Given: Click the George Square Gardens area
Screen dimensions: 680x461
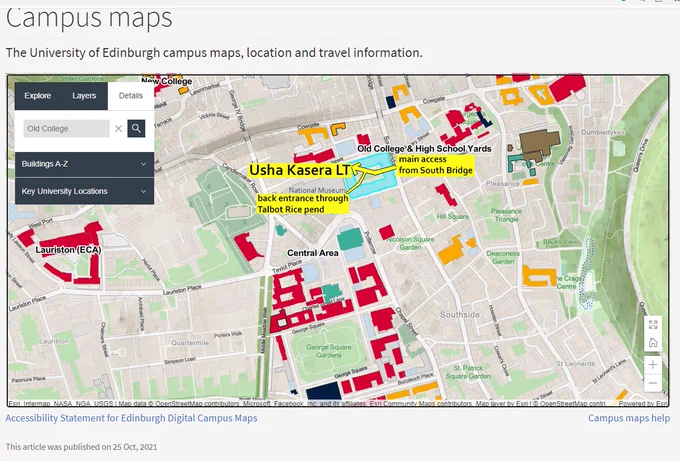Looking at the screenshot, I should 329,351.
